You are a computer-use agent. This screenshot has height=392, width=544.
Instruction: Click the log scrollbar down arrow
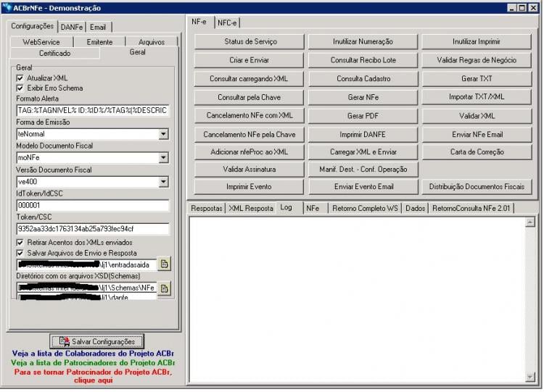pyautogui.click(x=529, y=377)
